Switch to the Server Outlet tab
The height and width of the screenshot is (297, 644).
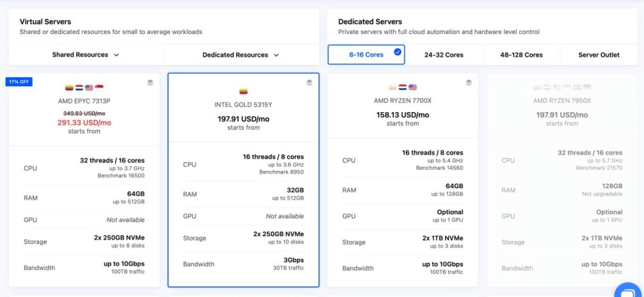click(x=599, y=55)
